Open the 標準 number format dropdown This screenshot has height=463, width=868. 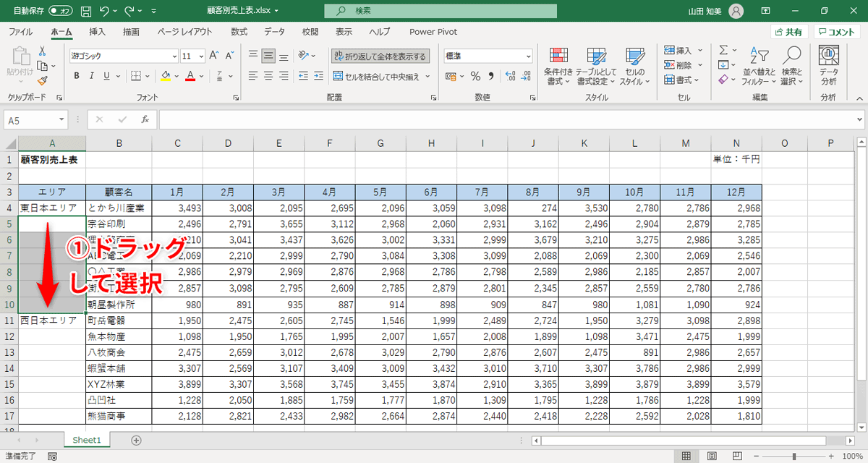point(528,56)
